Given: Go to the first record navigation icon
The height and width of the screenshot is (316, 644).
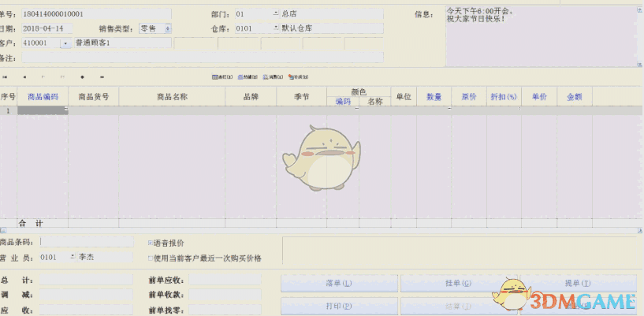Looking at the screenshot, I should 5,77.
